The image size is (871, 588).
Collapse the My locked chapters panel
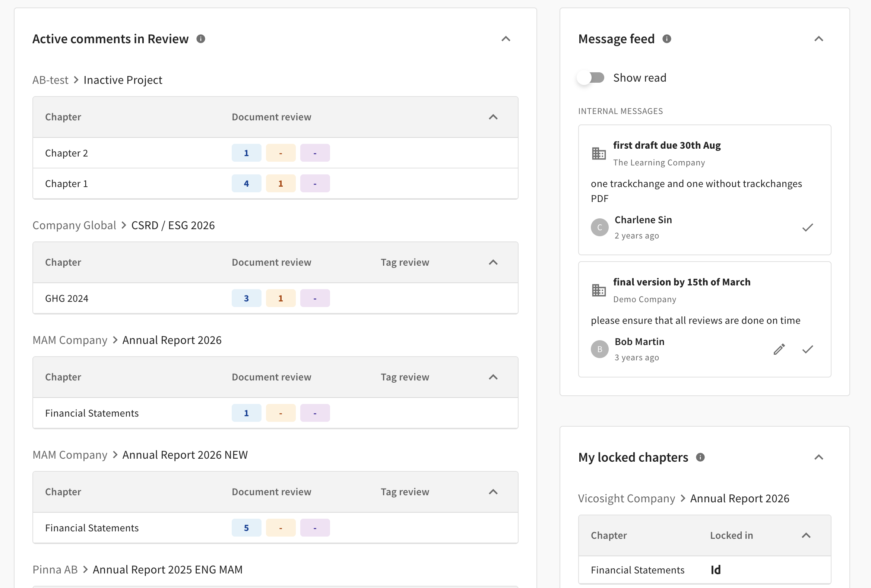[819, 457]
